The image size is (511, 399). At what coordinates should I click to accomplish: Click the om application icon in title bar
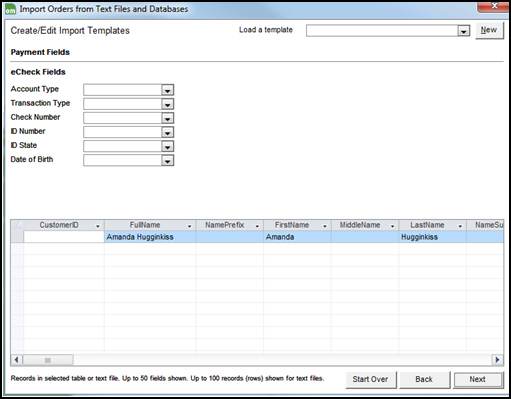click(10, 10)
